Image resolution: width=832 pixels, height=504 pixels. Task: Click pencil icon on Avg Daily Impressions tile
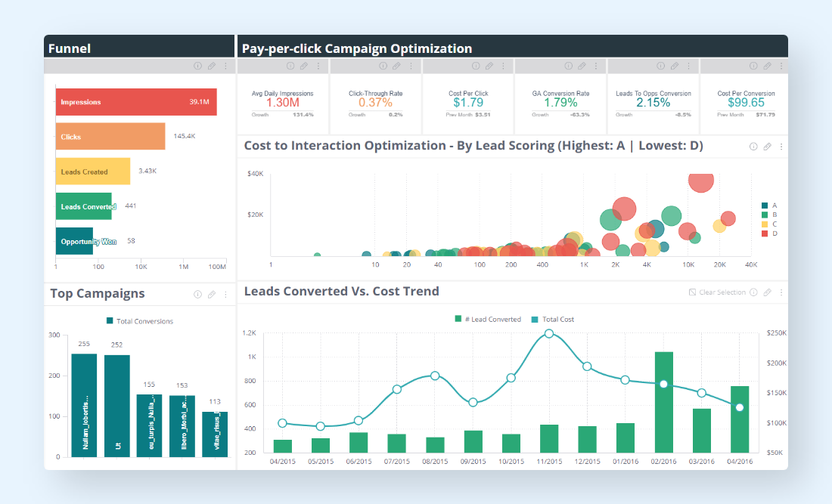pyautogui.click(x=304, y=66)
